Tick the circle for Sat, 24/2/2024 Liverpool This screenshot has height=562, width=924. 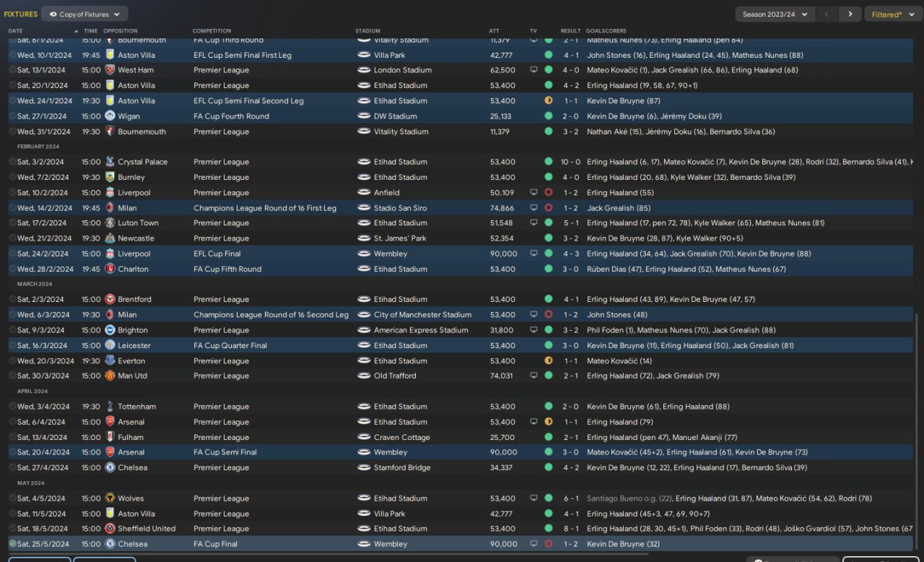pos(12,254)
